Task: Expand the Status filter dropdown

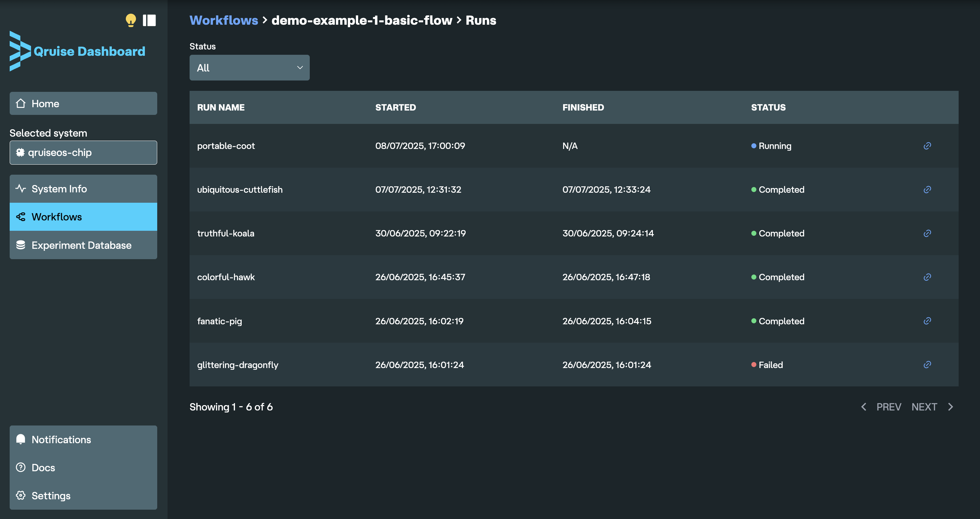Action: 249,68
